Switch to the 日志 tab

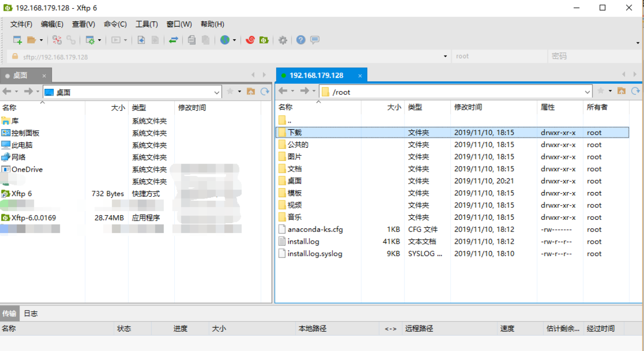pos(31,314)
